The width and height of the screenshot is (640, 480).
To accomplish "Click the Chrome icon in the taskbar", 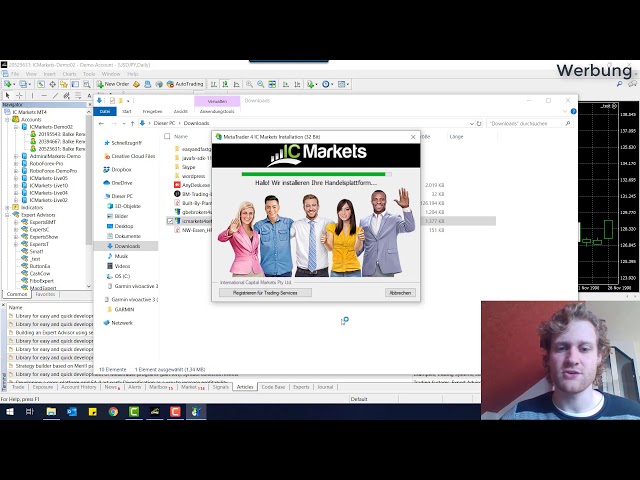I will [x=113, y=411].
